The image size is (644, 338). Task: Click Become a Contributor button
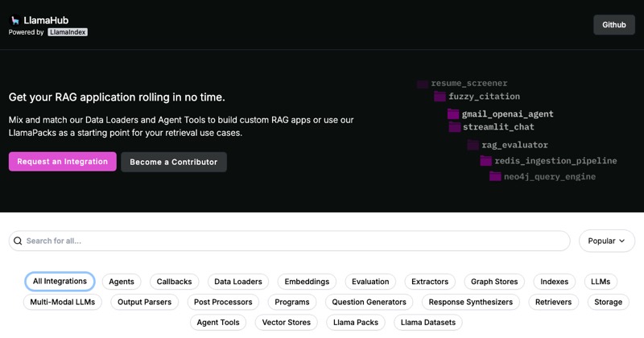174,162
